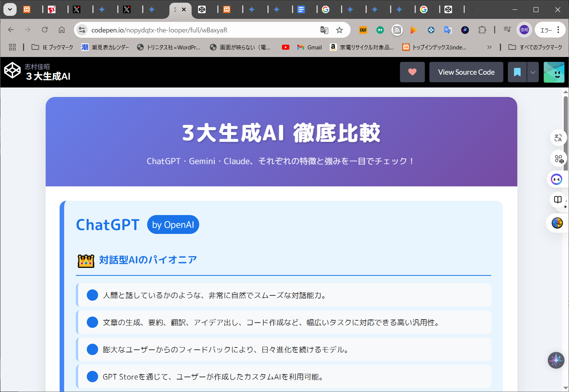Open the 家電リサイクル対象品 bookmark
This screenshot has height=392, width=569.
click(x=362, y=47)
